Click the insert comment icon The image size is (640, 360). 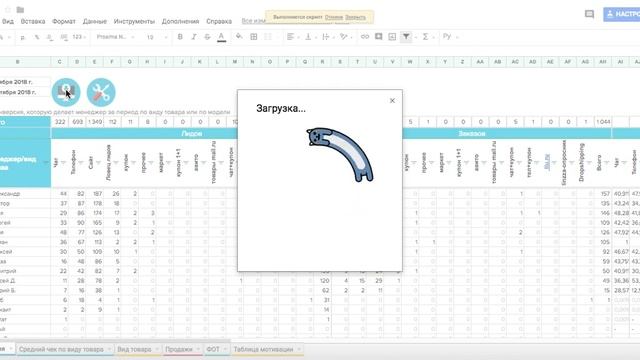click(x=379, y=37)
